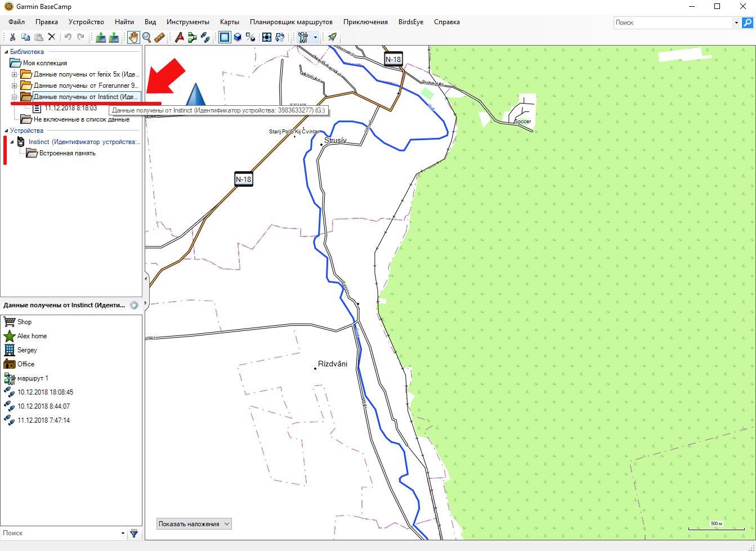The width and height of the screenshot is (756, 551).
Task: Click the top-right 'Поиск' search field
Action: [x=673, y=23]
